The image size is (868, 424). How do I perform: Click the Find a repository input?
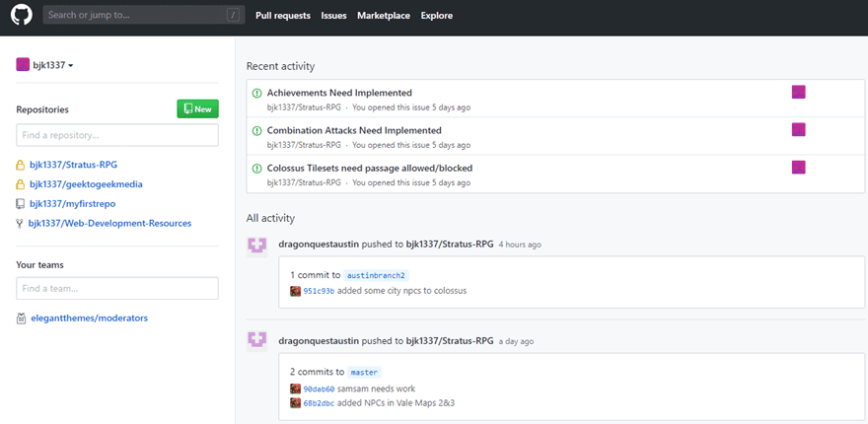coord(117,135)
